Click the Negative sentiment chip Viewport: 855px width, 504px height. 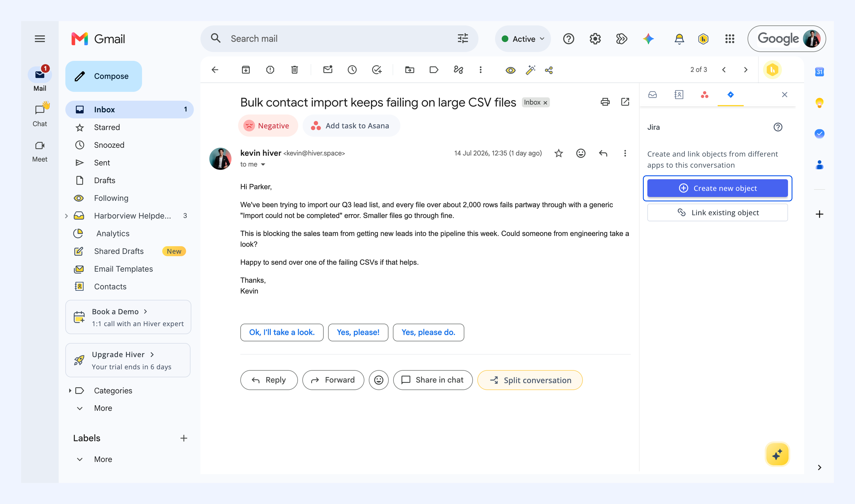[268, 126]
